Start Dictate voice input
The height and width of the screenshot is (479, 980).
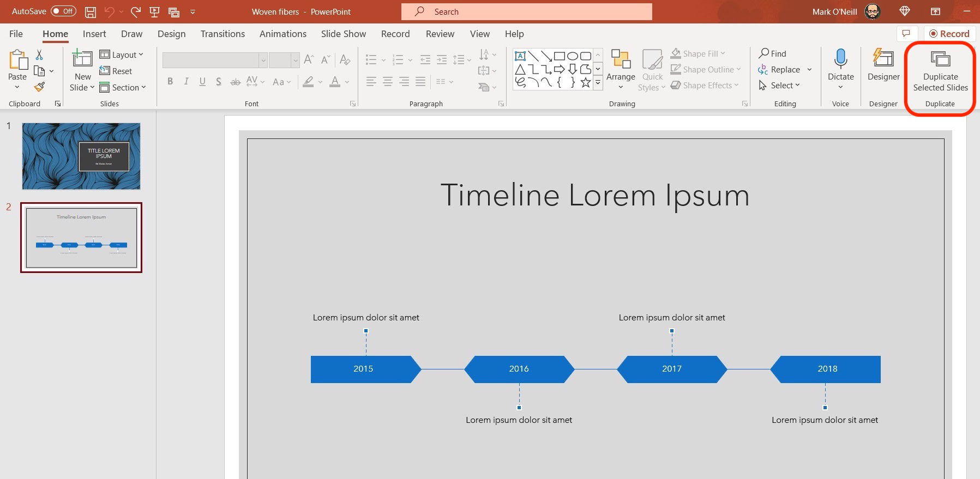click(840, 59)
